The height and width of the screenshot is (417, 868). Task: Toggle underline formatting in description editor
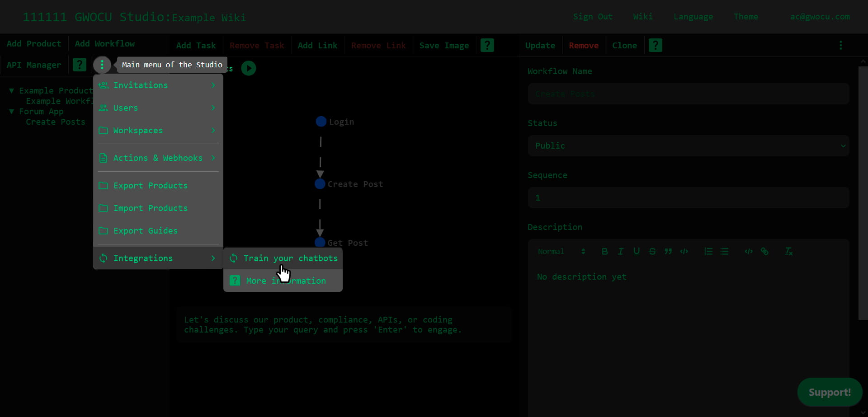click(x=637, y=252)
